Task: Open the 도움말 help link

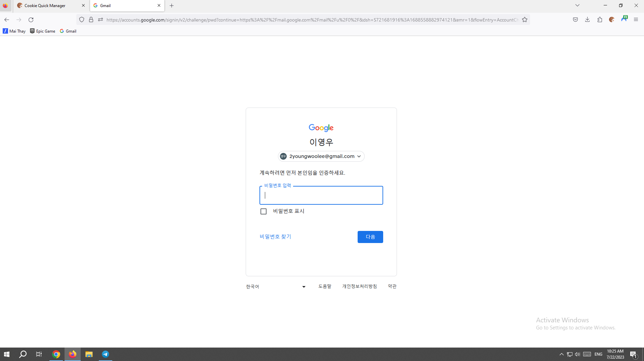Action: tap(325, 286)
